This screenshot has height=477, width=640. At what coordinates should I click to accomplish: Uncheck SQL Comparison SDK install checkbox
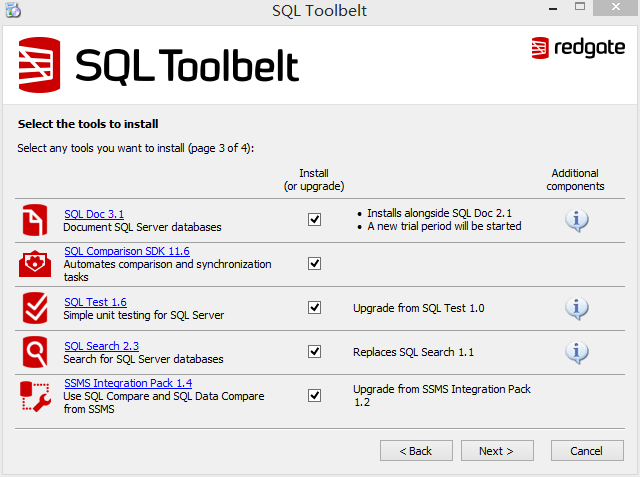(314, 264)
